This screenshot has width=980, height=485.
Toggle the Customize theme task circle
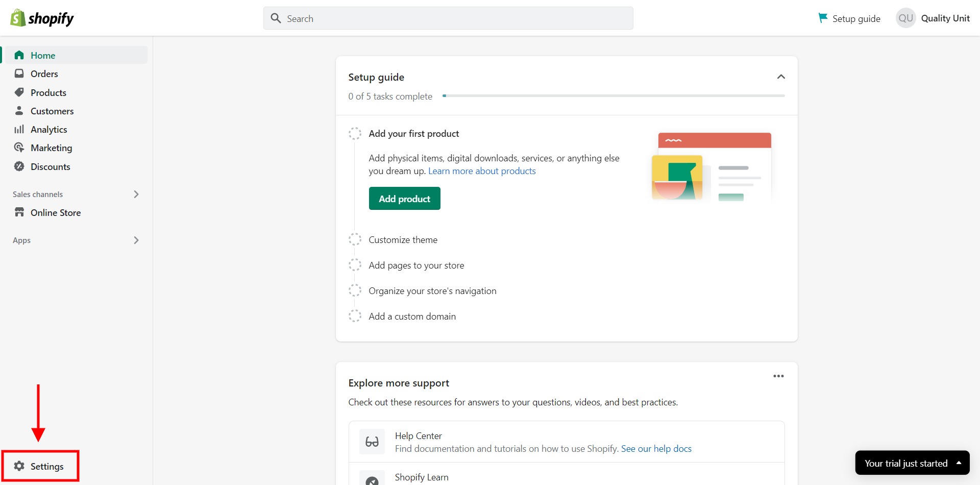[355, 239]
